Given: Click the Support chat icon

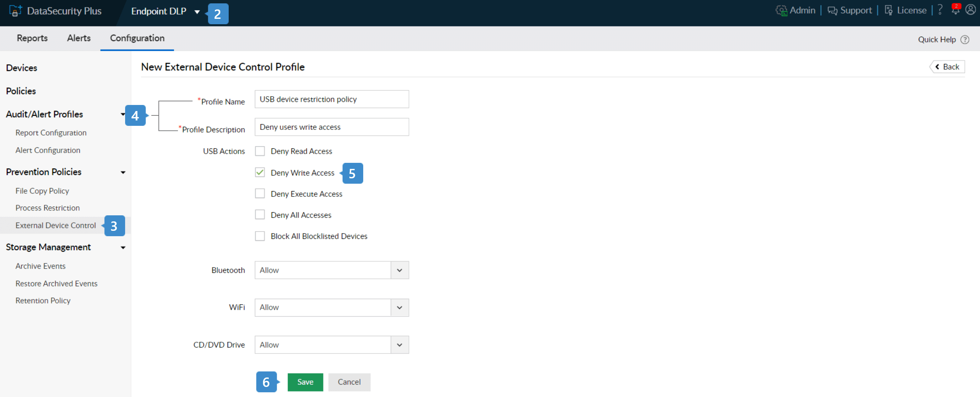Looking at the screenshot, I should point(832,11).
